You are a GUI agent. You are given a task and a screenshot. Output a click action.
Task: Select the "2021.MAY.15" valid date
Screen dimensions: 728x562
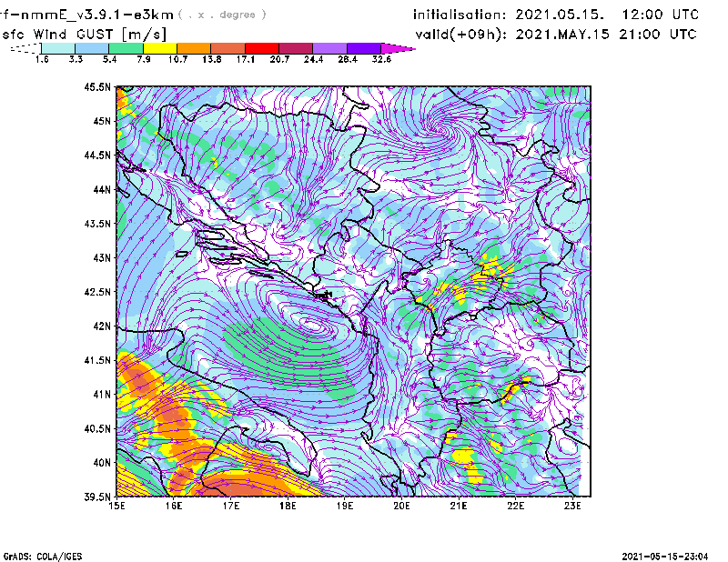pos(562,35)
